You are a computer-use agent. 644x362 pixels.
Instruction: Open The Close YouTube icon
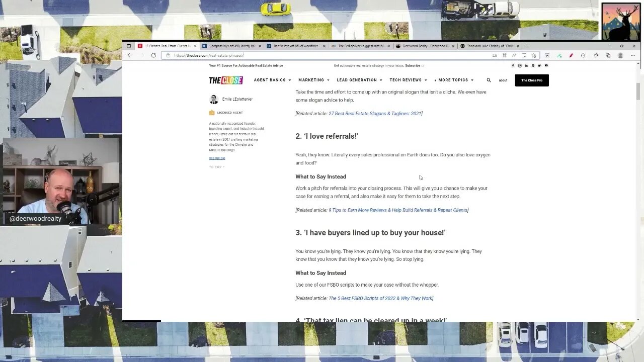point(546,65)
